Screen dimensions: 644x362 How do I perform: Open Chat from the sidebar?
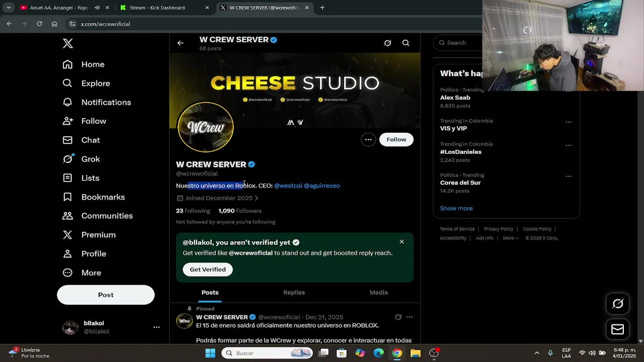point(81,140)
